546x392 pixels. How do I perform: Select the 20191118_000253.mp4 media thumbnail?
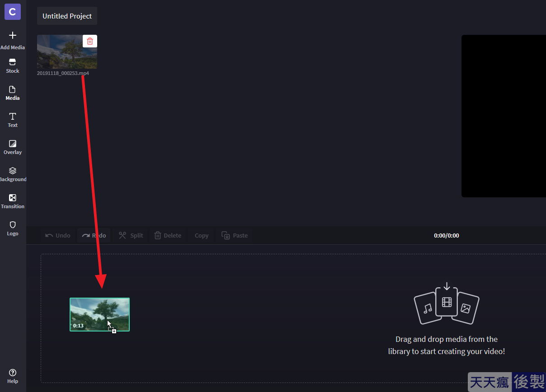(x=67, y=51)
